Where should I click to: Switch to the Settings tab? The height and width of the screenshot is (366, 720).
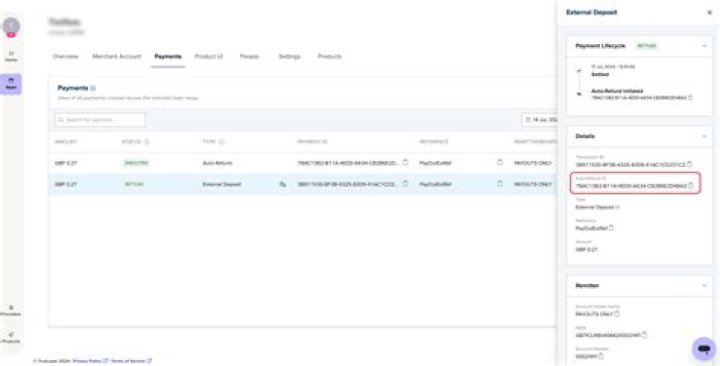[x=289, y=56]
